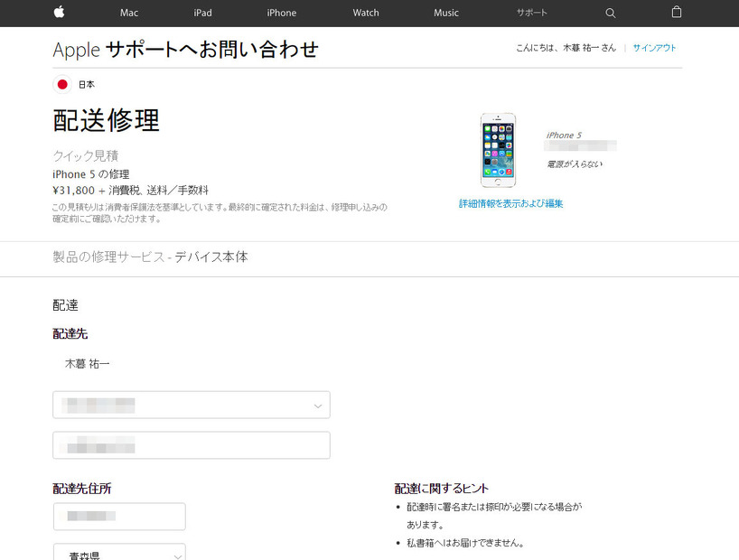
Task: Open the Music menu item
Action: [446, 13]
